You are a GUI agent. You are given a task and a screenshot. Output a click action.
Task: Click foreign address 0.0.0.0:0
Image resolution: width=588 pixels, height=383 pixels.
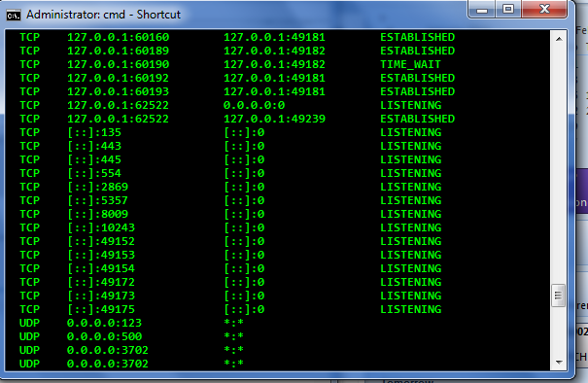pos(255,105)
